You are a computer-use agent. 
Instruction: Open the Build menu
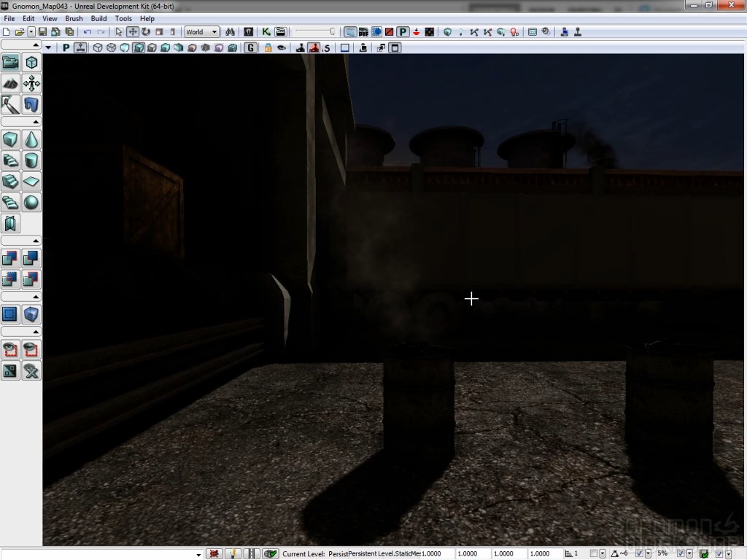pyautogui.click(x=98, y=18)
